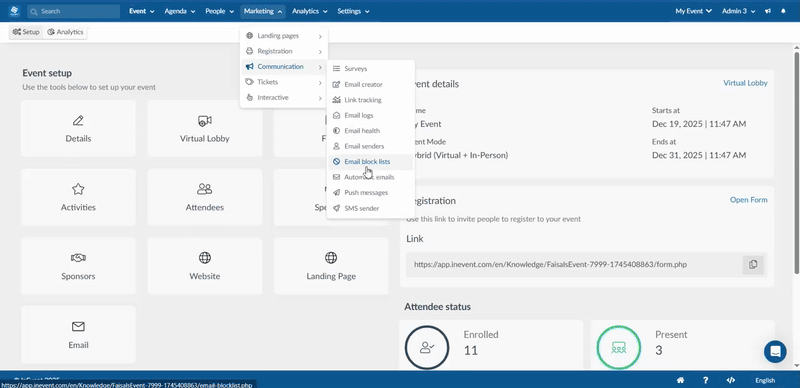Click the Email logs envelope icon
The width and height of the screenshot is (800, 388).
click(336, 115)
